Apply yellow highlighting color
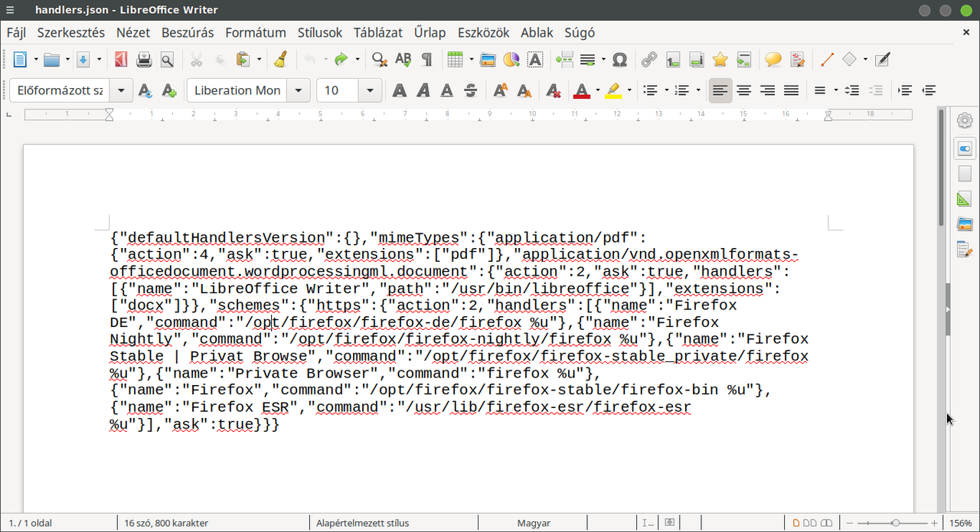This screenshot has width=980, height=532. coord(612,90)
